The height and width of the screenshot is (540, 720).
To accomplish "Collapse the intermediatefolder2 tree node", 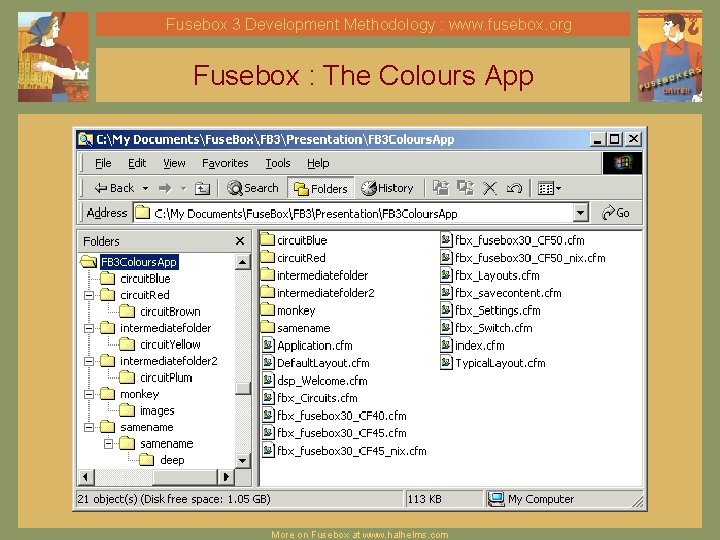I will 89,361.
